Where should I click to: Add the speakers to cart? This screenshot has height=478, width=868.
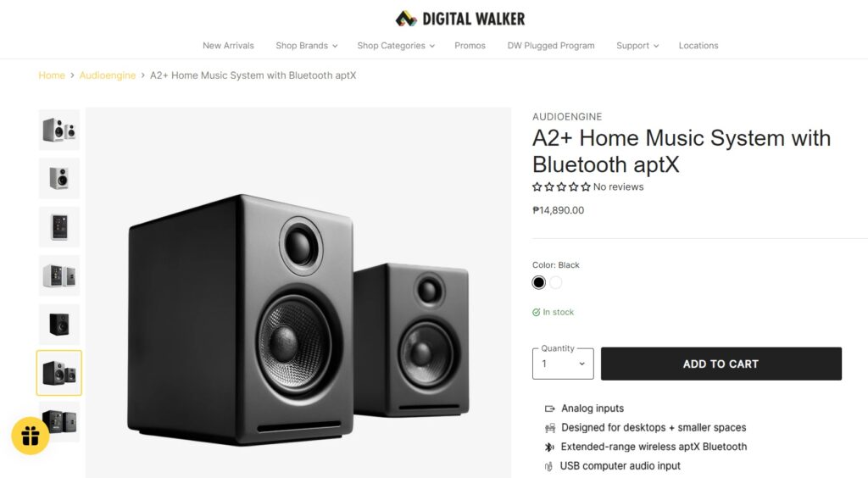coord(721,364)
